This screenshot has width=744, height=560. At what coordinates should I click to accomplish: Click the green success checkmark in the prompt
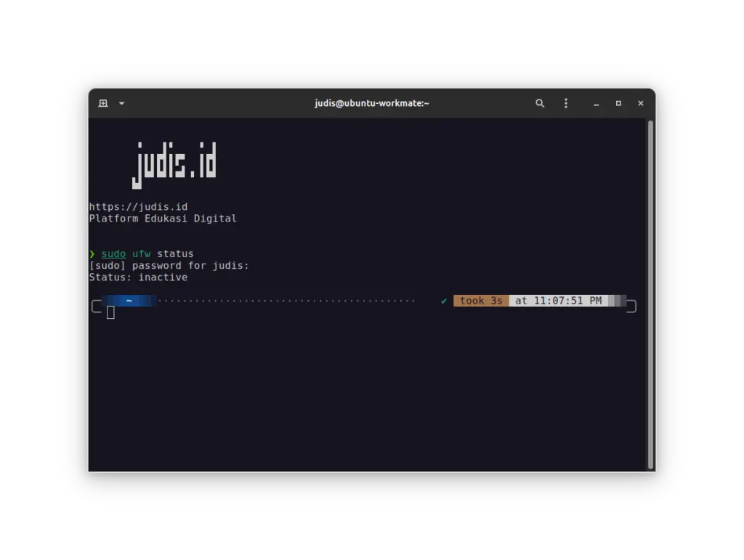coord(443,300)
